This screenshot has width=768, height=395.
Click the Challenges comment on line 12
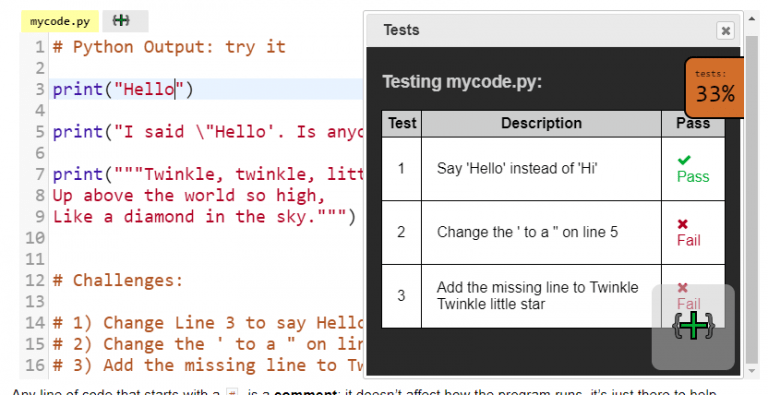[x=118, y=280]
